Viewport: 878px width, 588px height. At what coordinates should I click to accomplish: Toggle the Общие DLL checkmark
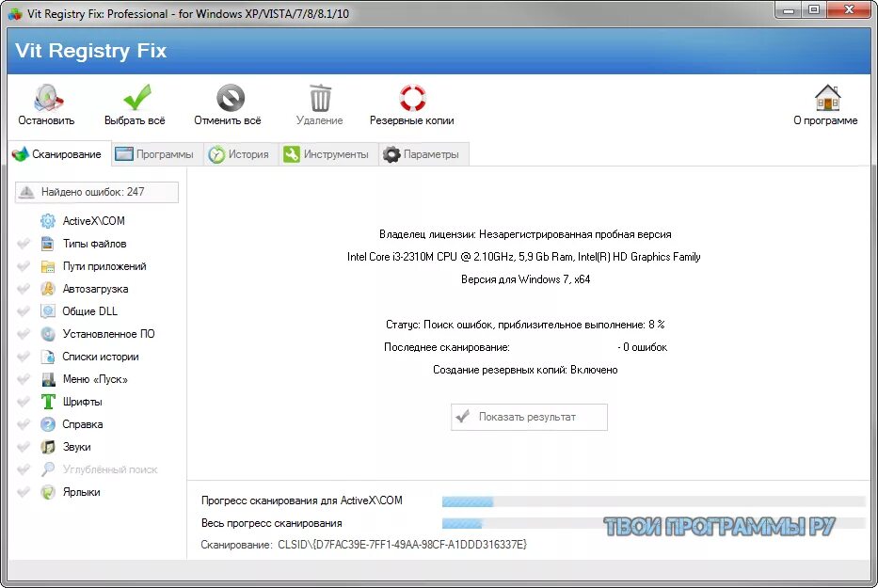[x=24, y=311]
